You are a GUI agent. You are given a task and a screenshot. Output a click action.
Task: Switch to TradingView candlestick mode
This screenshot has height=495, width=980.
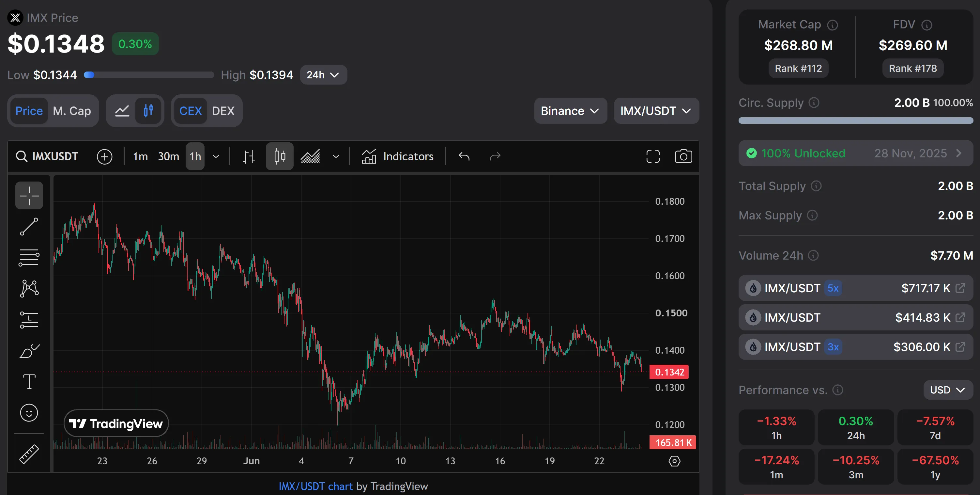[148, 111]
